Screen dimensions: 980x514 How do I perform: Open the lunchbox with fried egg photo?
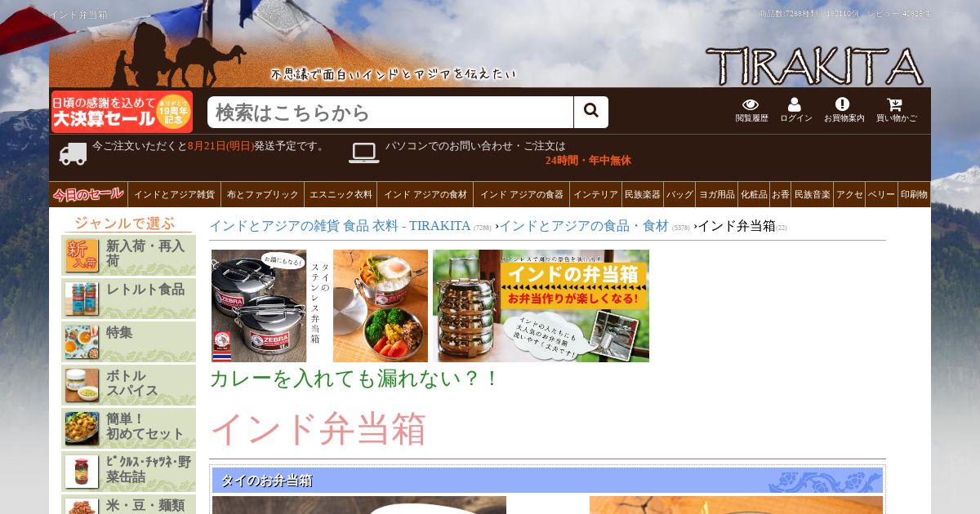pos(381,306)
